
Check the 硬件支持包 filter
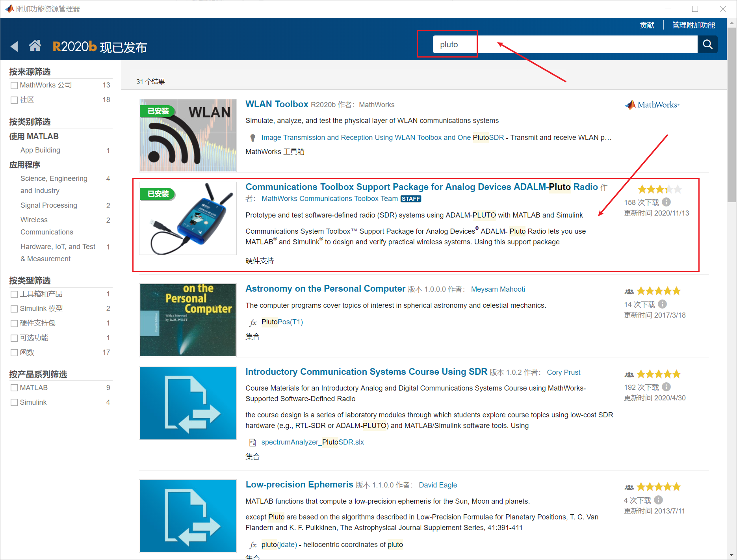pyautogui.click(x=14, y=324)
